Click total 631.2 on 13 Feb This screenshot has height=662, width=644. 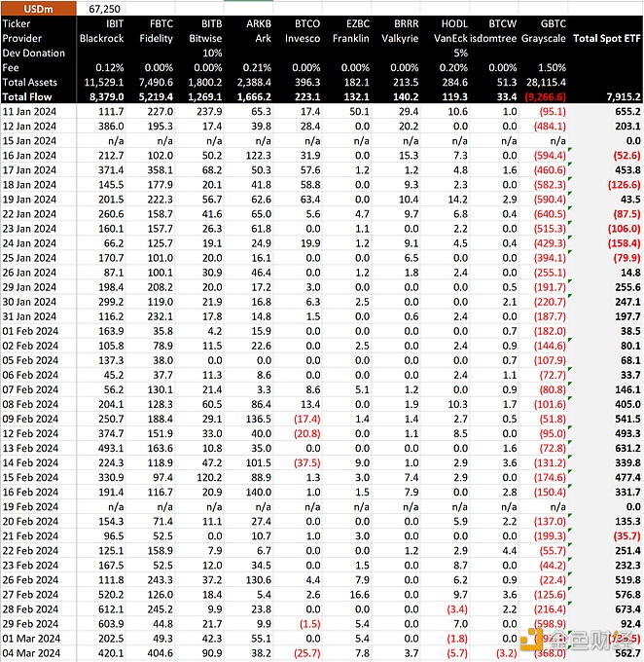(x=628, y=449)
